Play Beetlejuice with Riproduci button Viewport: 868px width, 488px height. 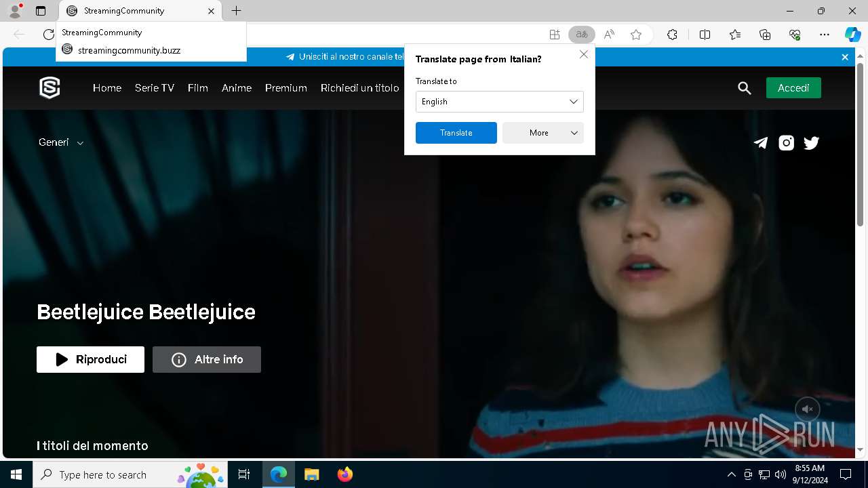pos(90,359)
